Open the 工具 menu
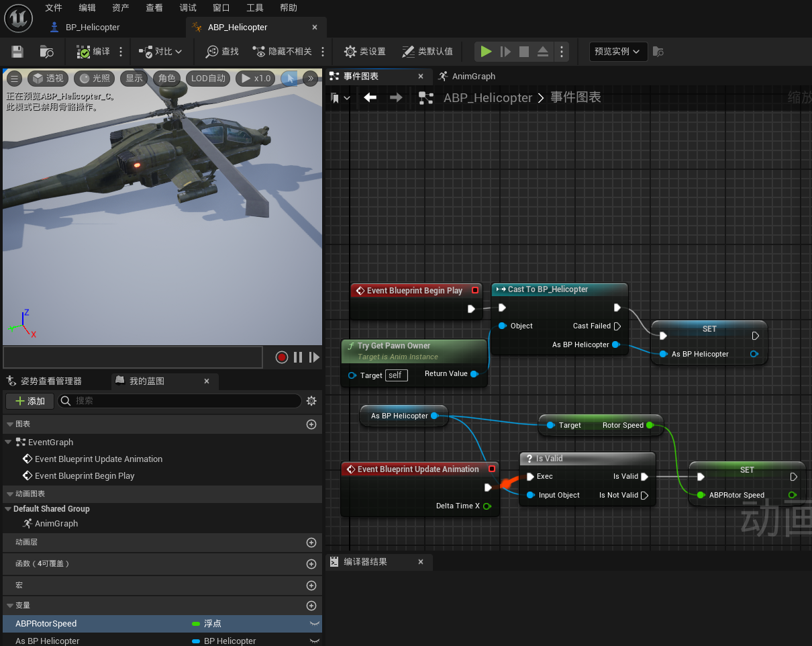 (255, 8)
